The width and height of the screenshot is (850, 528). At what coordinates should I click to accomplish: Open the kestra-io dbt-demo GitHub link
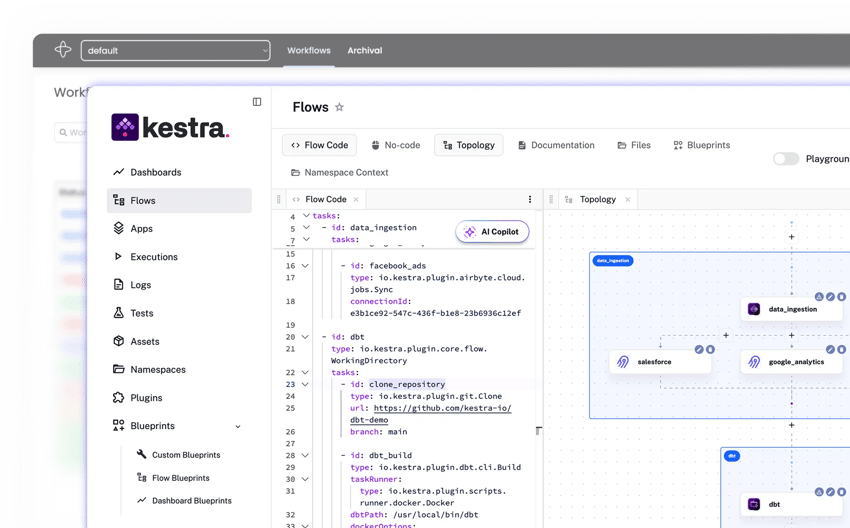pyautogui.click(x=440, y=409)
